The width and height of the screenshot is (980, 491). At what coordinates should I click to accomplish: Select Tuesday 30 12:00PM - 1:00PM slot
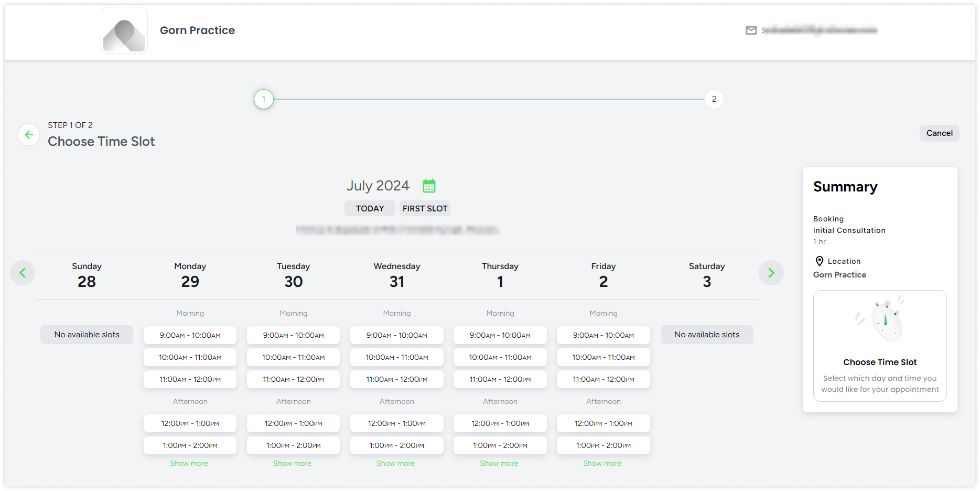(293, 423)
